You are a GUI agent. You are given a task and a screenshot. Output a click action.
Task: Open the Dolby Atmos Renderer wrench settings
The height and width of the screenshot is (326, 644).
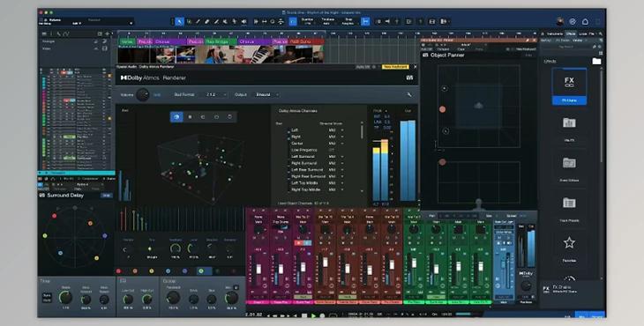point(409,95)
